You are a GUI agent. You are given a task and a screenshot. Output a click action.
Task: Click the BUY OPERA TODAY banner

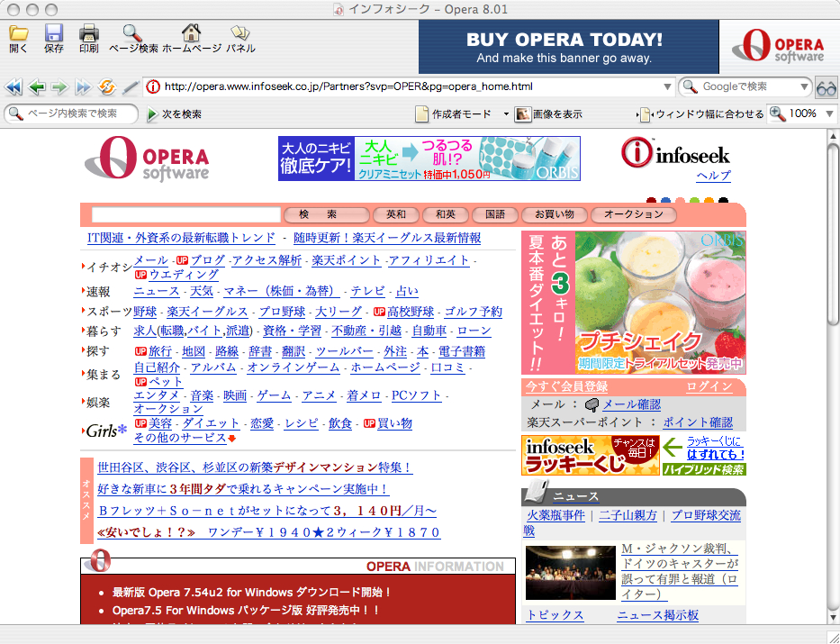(568, 47)
